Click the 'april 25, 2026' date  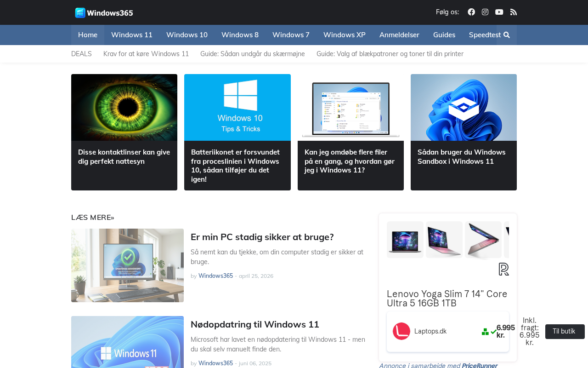pos(256,276)
